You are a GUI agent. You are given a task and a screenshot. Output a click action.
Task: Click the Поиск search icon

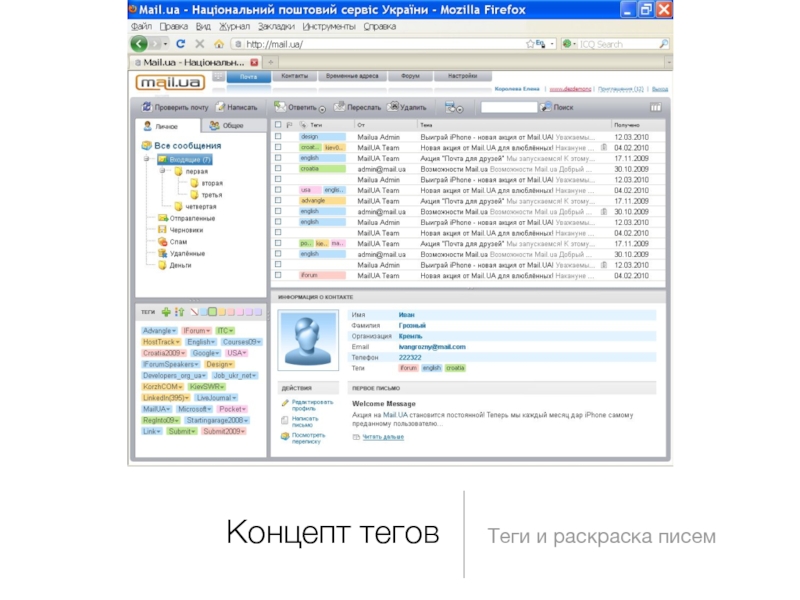(545, 107)
